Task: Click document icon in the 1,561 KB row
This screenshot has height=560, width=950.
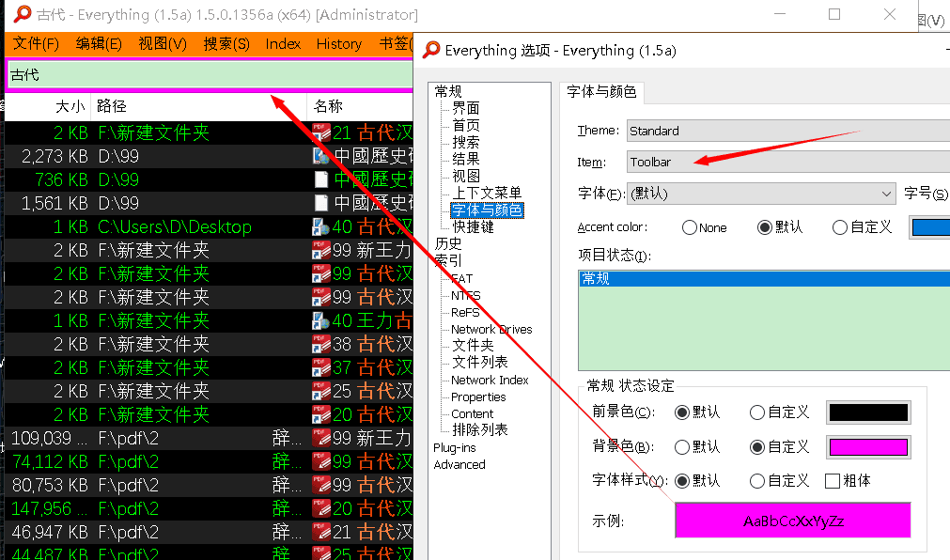Action: coord(320,203)
